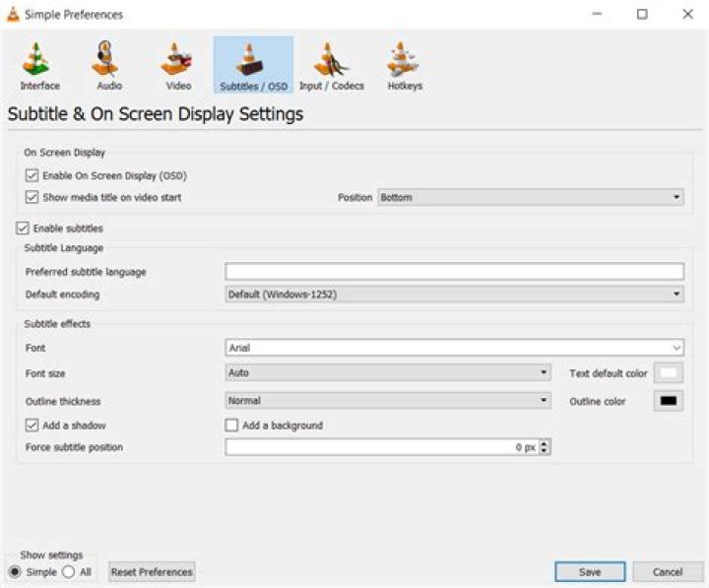Open the Input / Codecs category
The image size is (709, 588).
click(332, 66)
